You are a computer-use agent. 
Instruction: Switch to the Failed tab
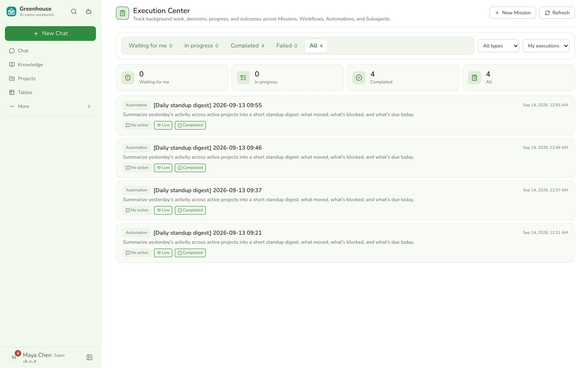click(287, 46)
